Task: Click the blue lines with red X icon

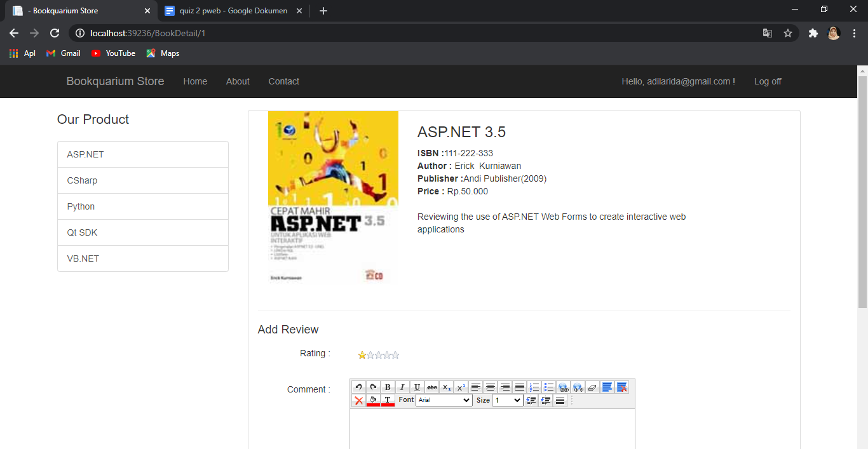Action: click(x=622, y=387)
